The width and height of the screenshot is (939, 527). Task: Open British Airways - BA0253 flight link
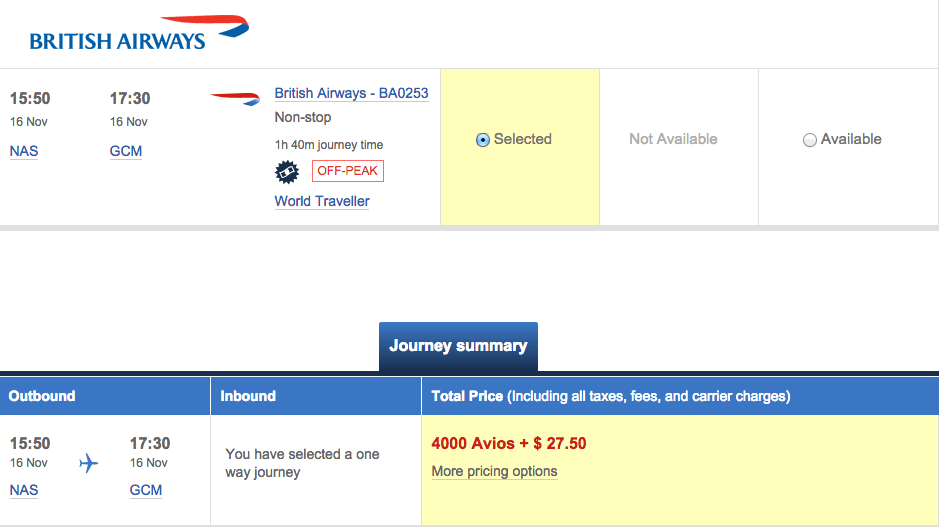pos(352,93)
